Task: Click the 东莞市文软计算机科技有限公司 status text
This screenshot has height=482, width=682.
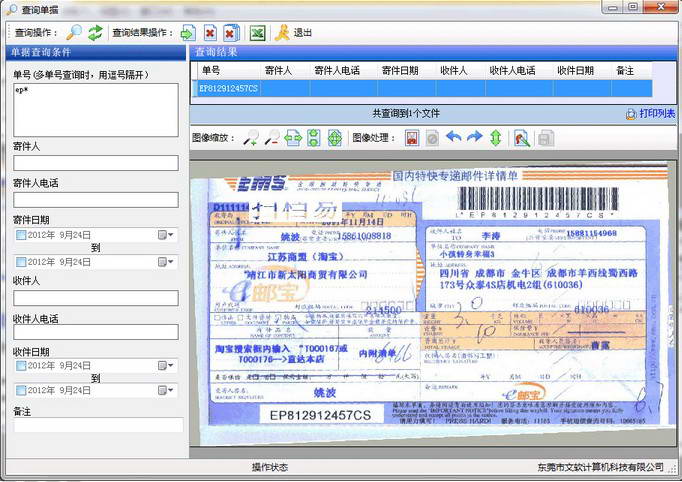Action: pyautogui.click(x=600, y=467)
